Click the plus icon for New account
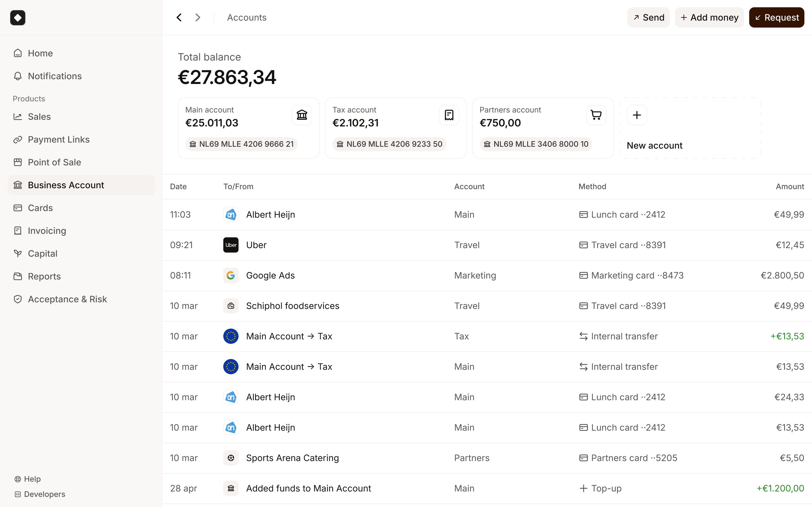This screenshot has height=507, width=812. [637, 115]
